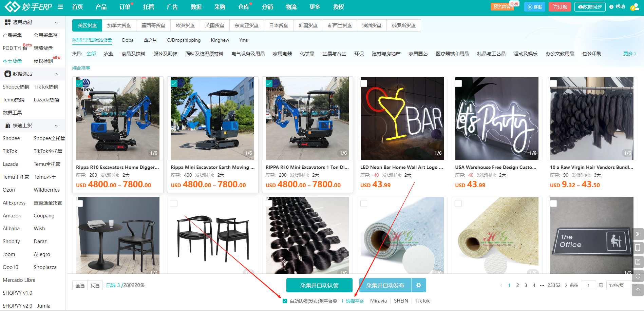Uncheck the Rippa Mini Excavator Earth Moving product
This screenshot has height=311, width=644.
point(174,83)
